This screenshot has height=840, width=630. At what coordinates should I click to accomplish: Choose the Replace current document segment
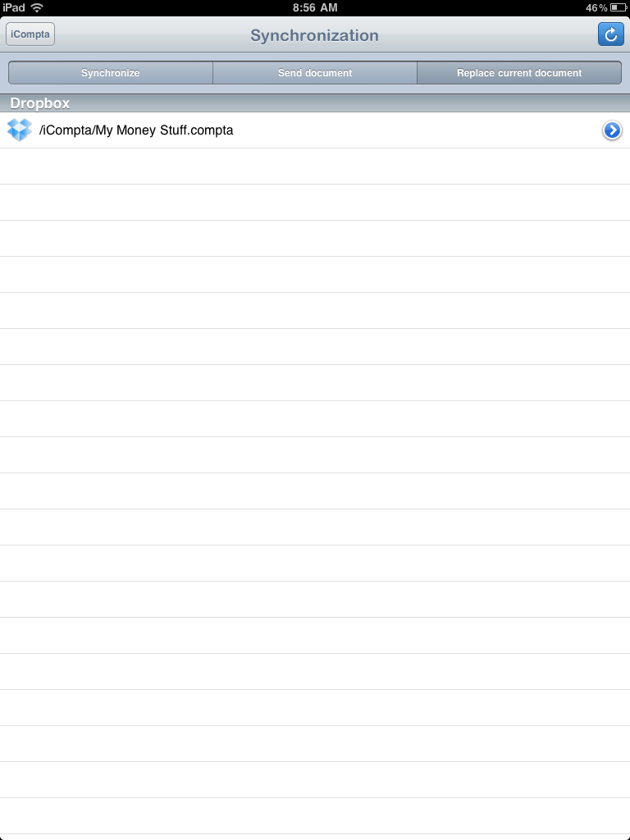pyautogui.click(x=518, y=73)
